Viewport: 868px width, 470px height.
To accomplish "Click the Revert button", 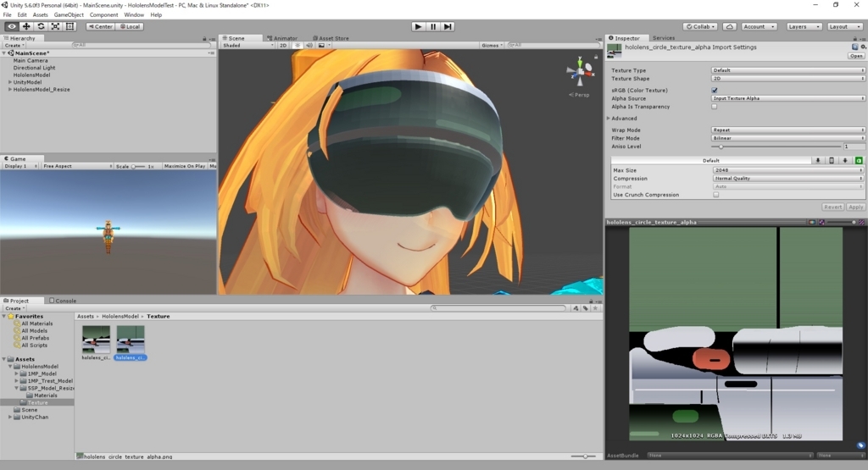I will [x=832, y=207].
